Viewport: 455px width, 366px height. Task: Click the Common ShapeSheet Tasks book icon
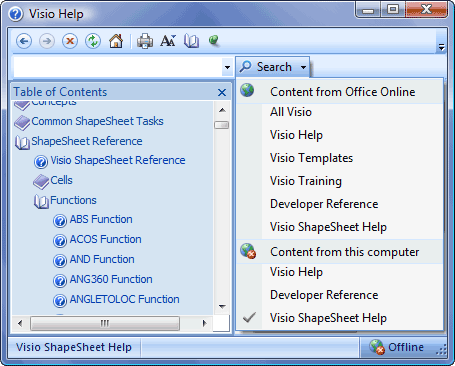(x=22, y=122)
